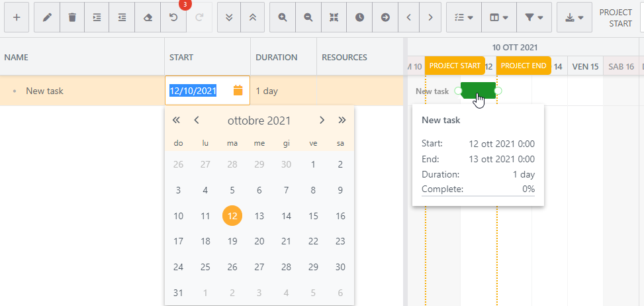Open the columns layout dropdown
Screen dimensions: 644x306
[x=498, y=17]
